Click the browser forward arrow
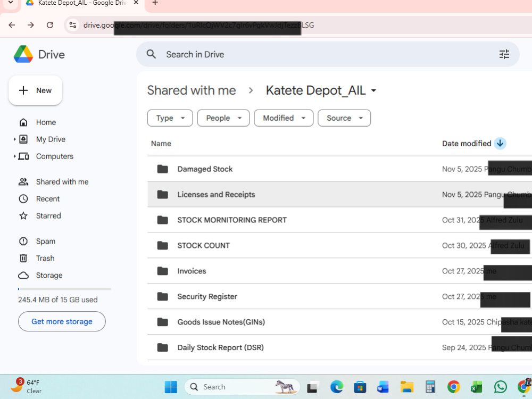 (31, 25)
